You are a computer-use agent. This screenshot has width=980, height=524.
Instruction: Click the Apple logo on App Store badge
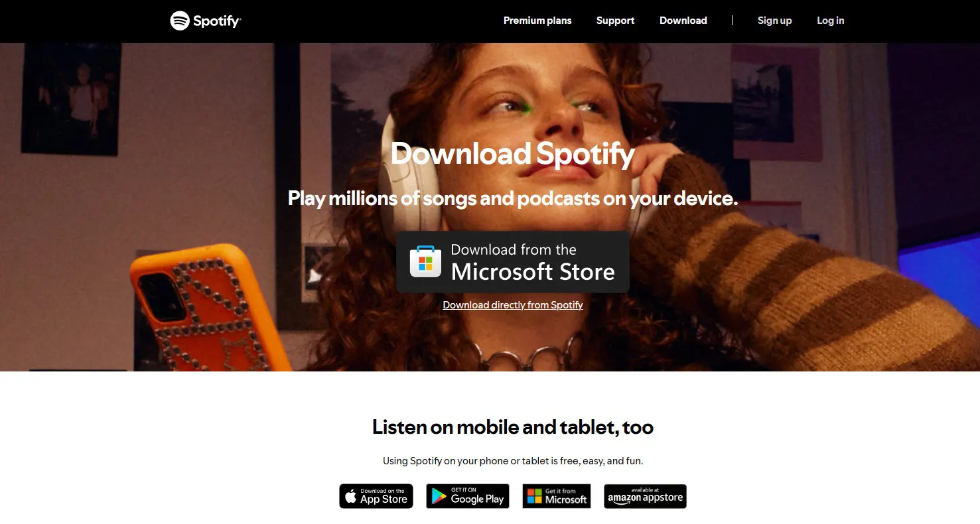[x=351, y=495]
